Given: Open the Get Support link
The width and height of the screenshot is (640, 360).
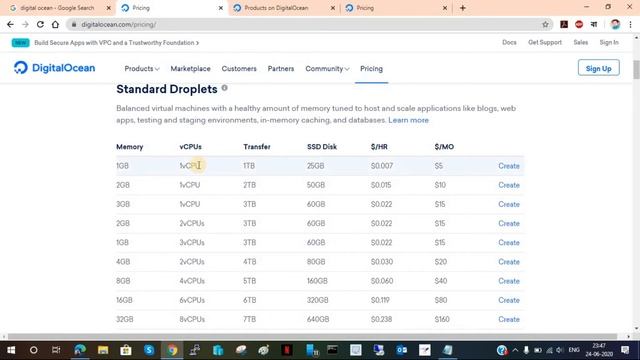Looking at the screenshot, I should (545, 42).
